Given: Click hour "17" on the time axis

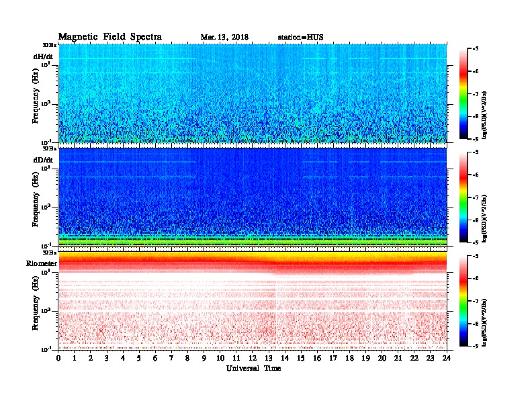Looking at the screenshot, I should [x=333, y=358].
